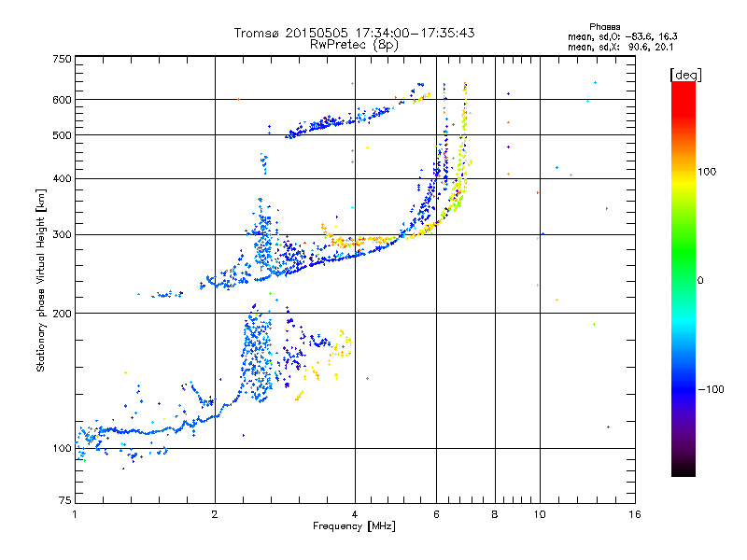Click 'mean, sd,X: 90.6, 20.1' text
This screenshot has width=747, height=560.
coord(620,48)
